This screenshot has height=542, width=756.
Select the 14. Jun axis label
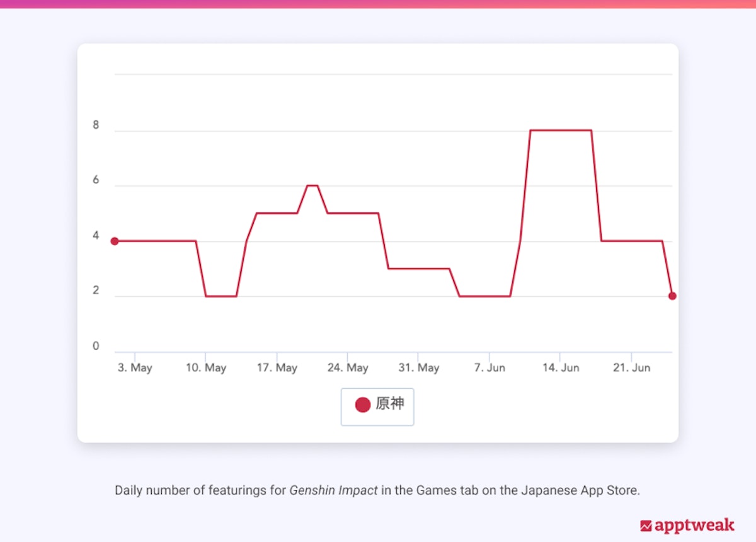561,367
